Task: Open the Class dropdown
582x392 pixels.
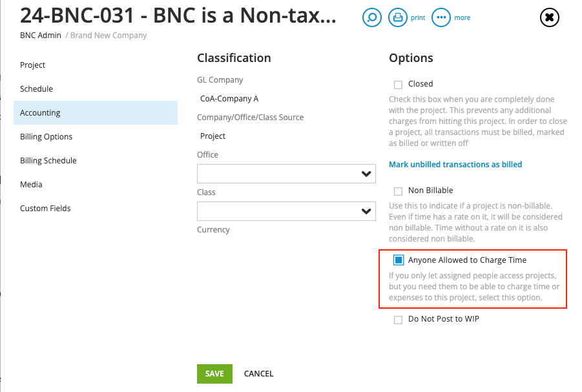Action: point(286,211)
